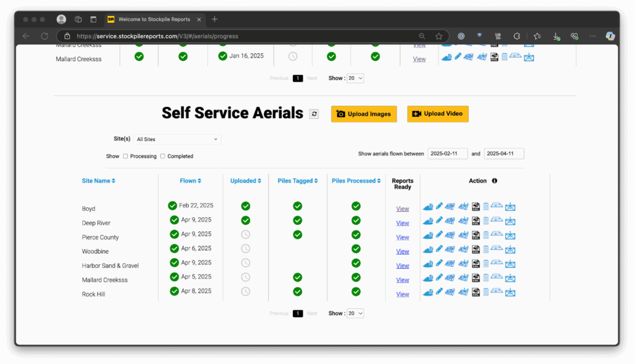Click the Action column info icon

coord(495,181)
